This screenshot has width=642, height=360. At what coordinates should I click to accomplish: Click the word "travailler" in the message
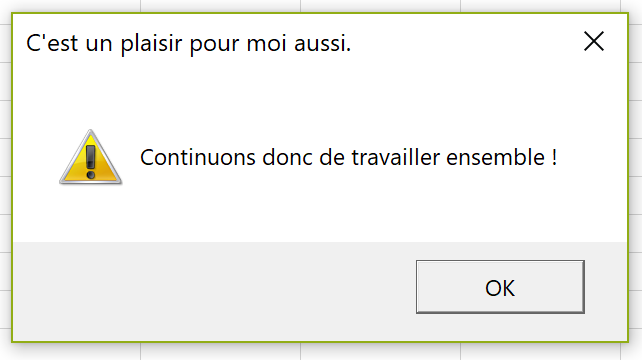click(396, 157)
